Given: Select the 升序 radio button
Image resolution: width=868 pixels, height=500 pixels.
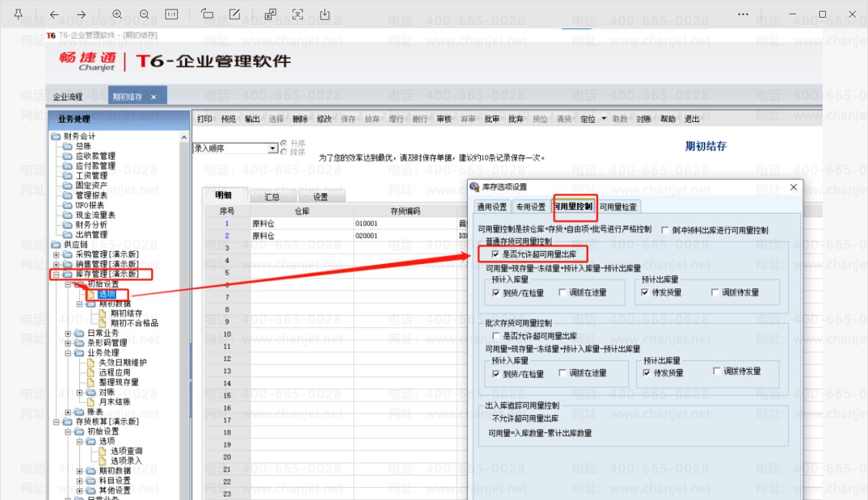Looking at the screenshot, I should click(x=283, y=144).
